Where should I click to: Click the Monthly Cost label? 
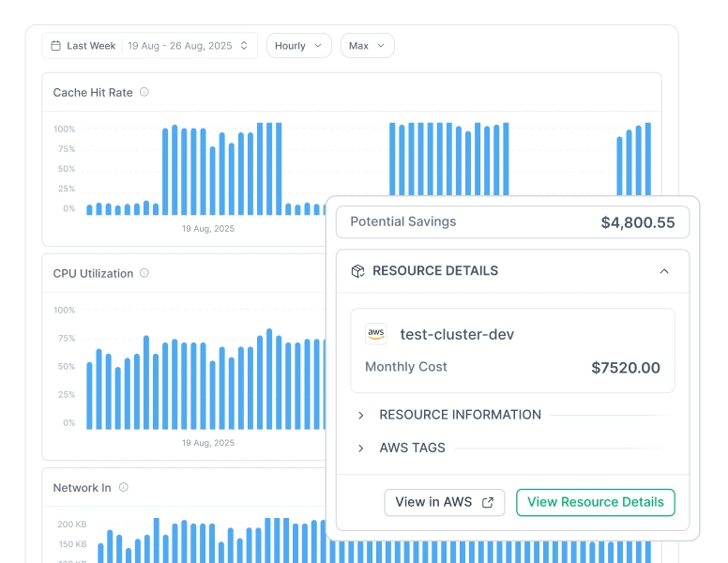[406, 367]
